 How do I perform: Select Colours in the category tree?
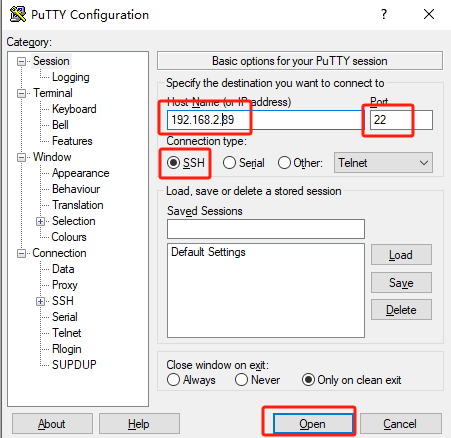69,237
